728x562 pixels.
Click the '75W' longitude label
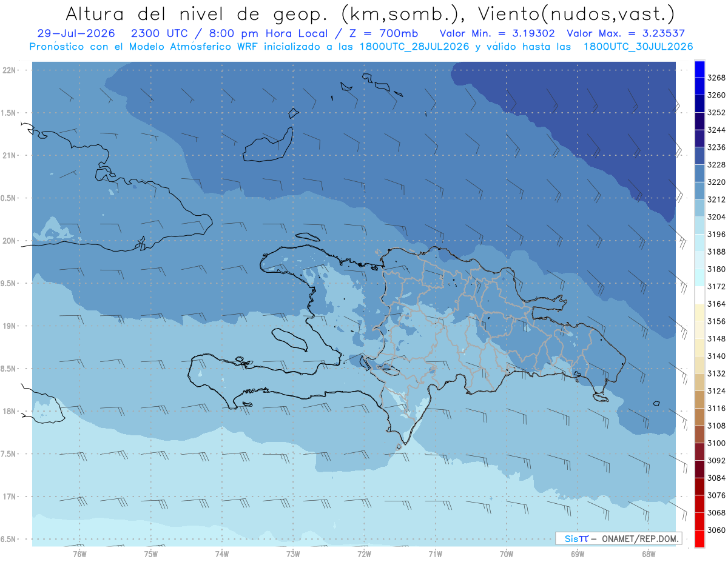click(151, 553)
